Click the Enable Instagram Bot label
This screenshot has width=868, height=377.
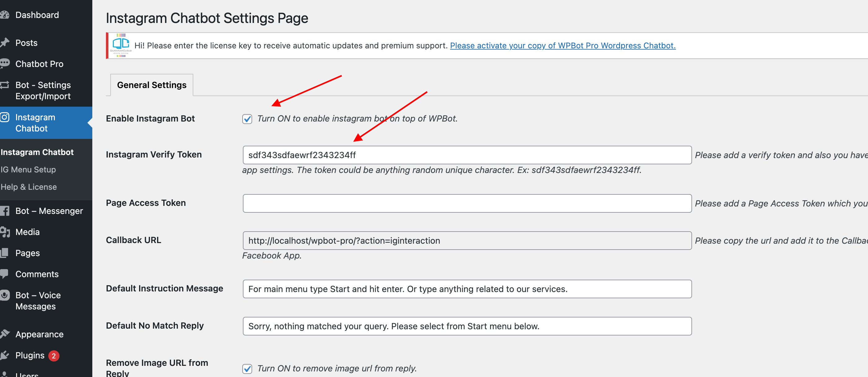150,119
